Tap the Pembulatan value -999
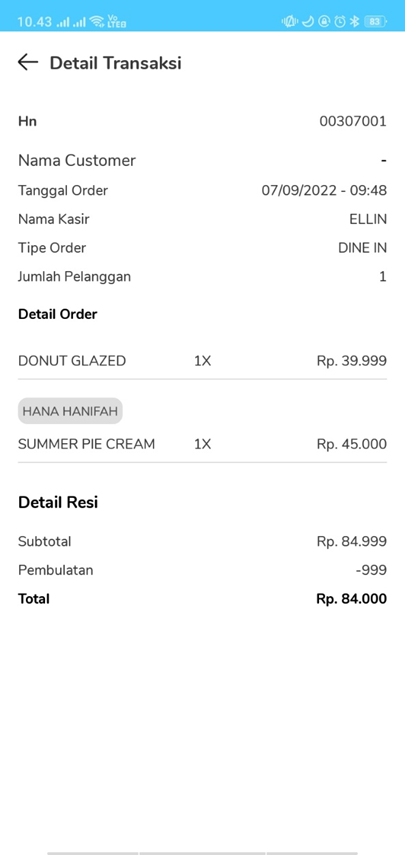405x855 pixels. pyautogui.click(x=371, y=570)
